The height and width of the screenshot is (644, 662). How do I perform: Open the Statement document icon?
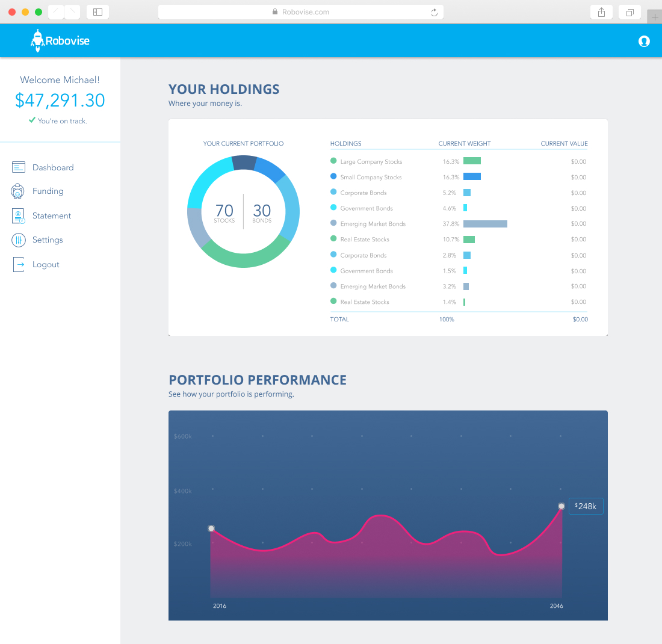18,216
